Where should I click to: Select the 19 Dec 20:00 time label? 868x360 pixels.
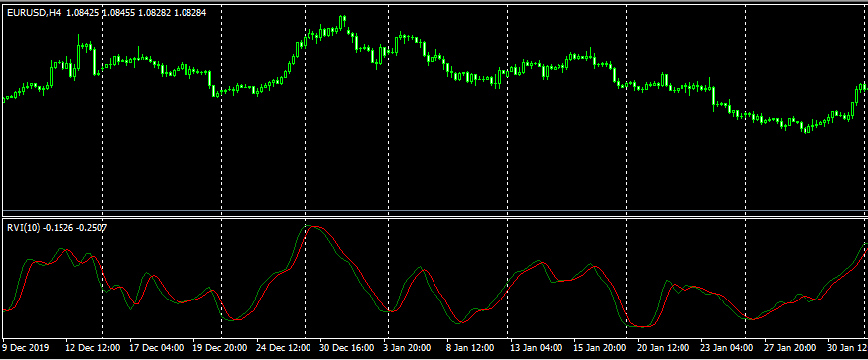(x=220, y=348)
